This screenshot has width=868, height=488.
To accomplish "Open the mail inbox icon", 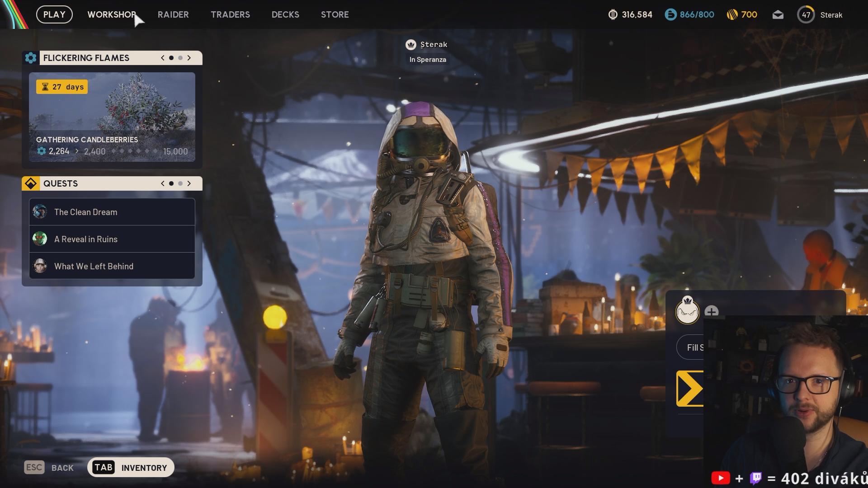I will (778, 15).
